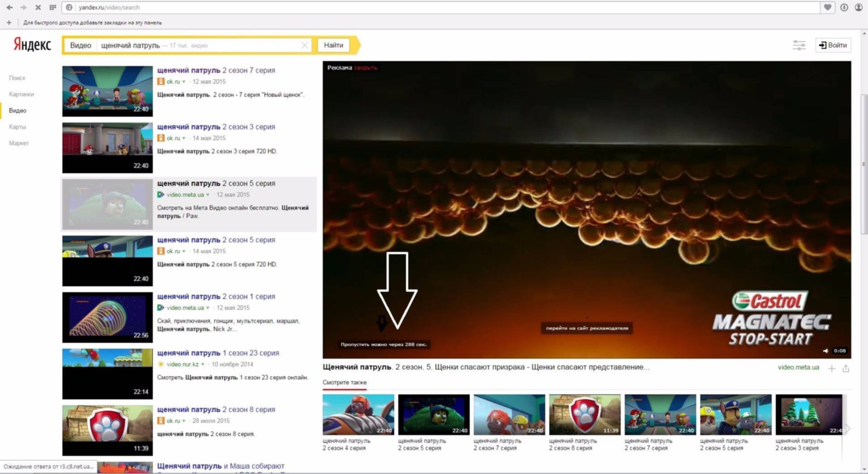Open browser user profile icon
Viewport: 868px width, 474px height.
(858, 7)
